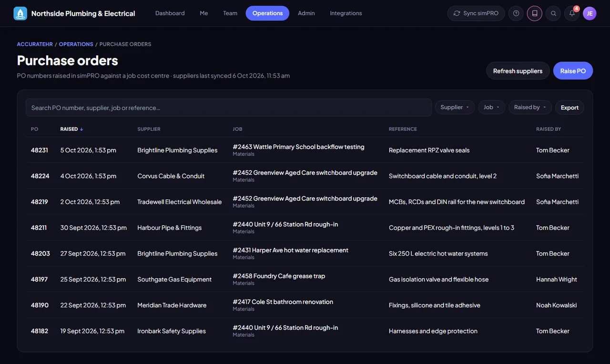Click the Refresh suppliers button
This screenshot has width=610, height=364.
click(x=518, y=71)
